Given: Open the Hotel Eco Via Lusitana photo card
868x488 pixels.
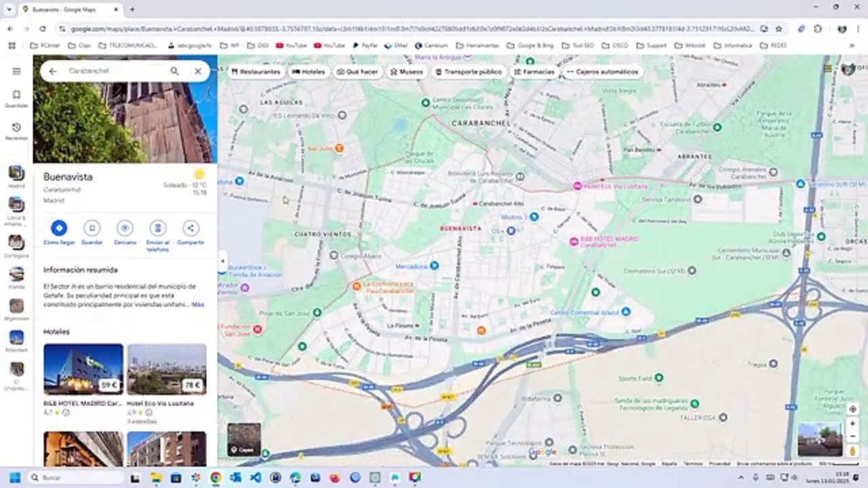Looking at the screenshot, I should pos(167,369).
